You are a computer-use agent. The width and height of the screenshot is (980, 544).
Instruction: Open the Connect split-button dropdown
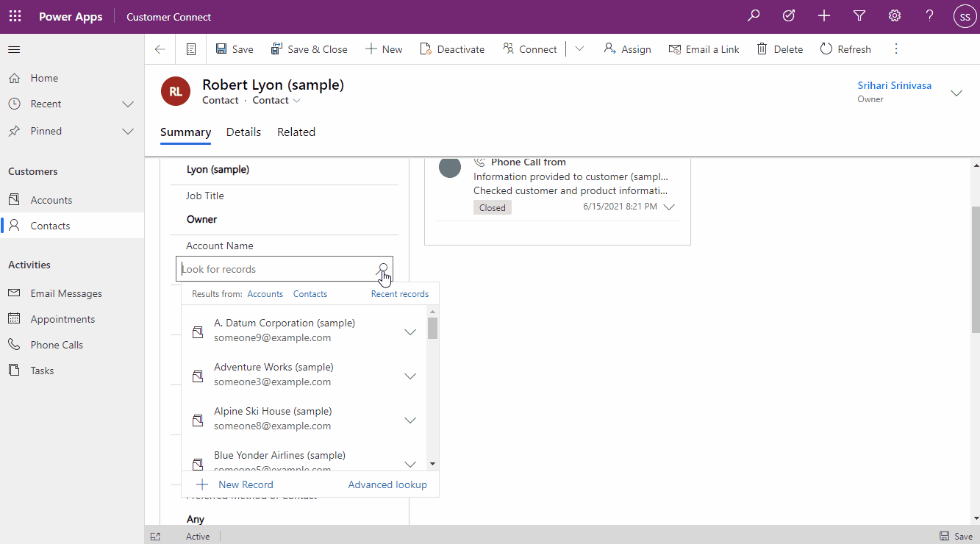tap(579, 49)
